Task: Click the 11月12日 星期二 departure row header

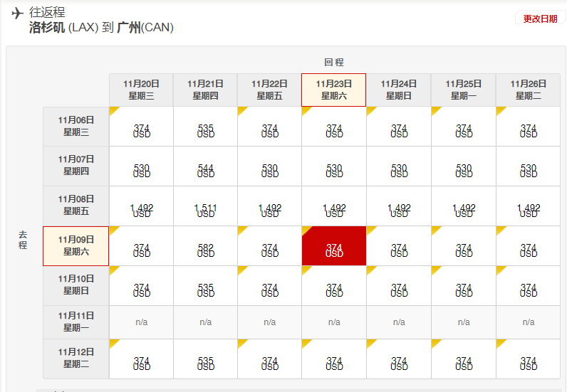Action: [76, 359]
